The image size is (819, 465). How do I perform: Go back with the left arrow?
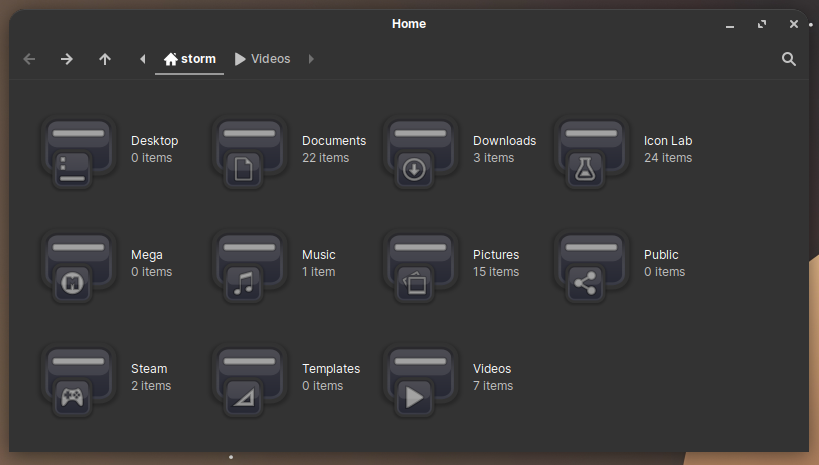click(29, 59)
